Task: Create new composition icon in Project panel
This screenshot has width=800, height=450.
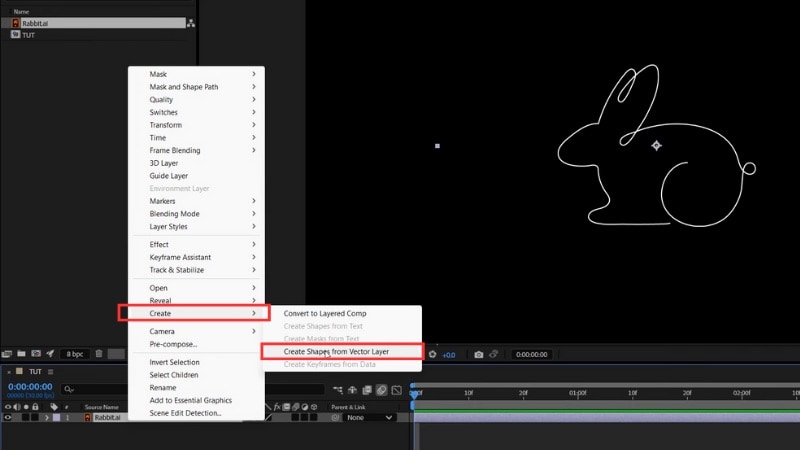Action: pos(36,354)
